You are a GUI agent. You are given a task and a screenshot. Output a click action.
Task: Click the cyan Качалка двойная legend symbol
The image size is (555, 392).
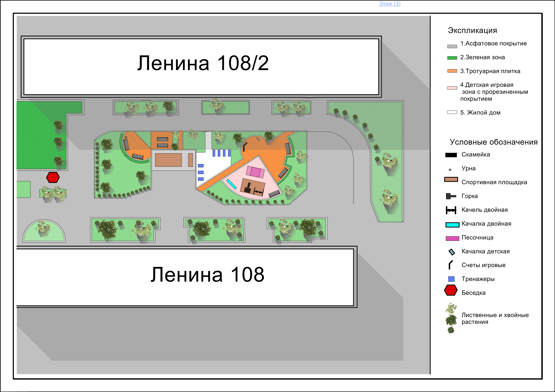click(x=453, y=225)
